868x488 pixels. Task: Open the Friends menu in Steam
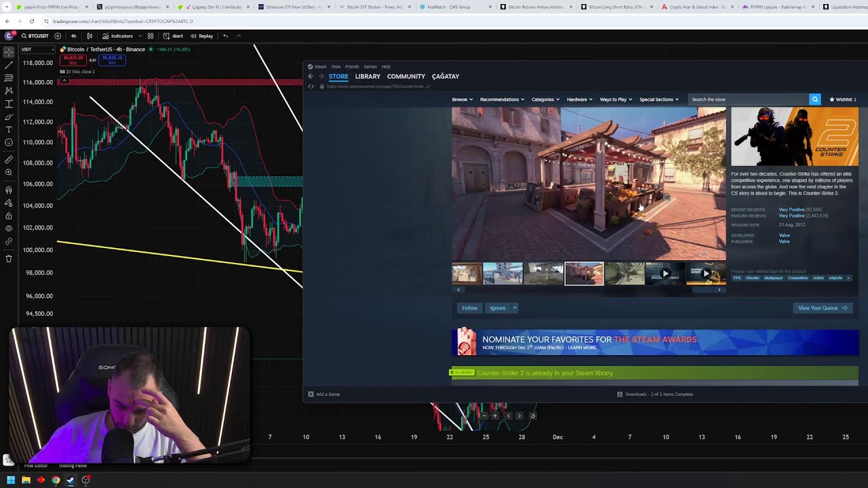(352, 66)
